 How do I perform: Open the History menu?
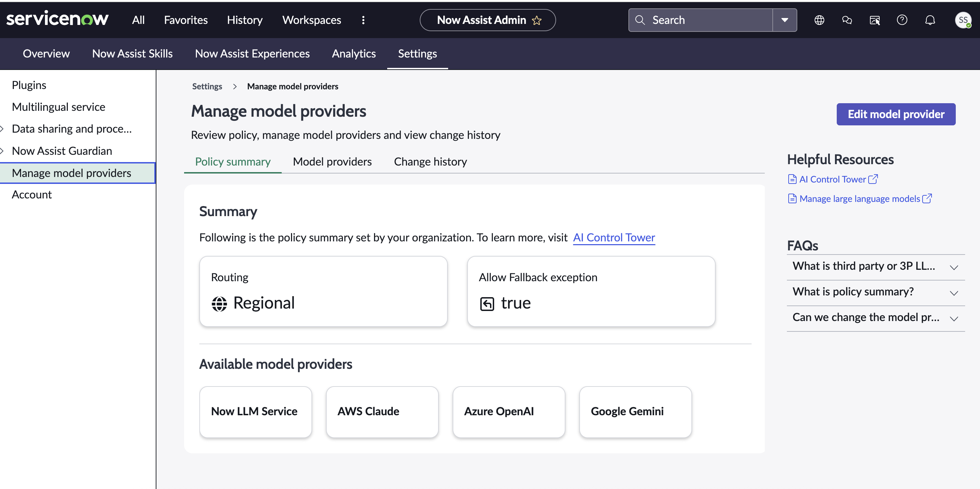point(245,20)
